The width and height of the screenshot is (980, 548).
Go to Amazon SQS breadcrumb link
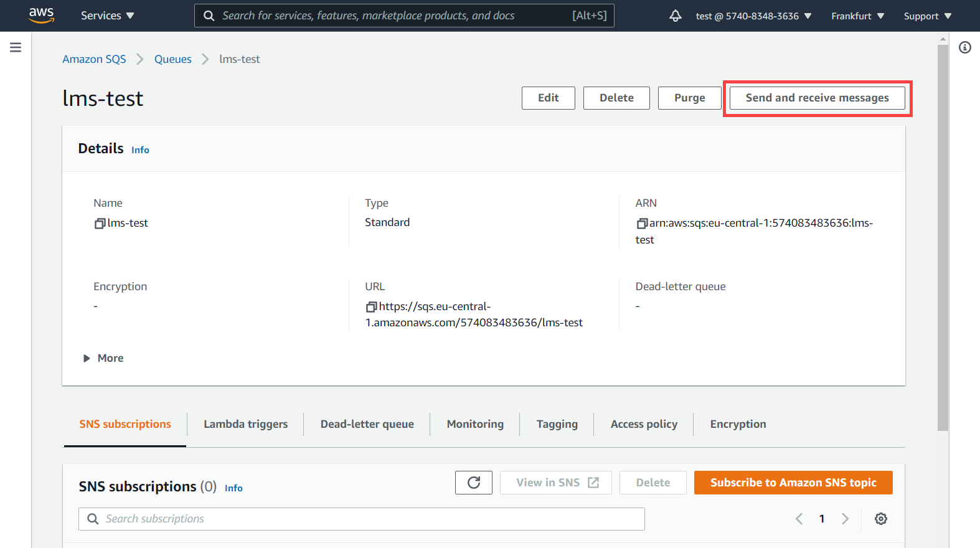94,59
